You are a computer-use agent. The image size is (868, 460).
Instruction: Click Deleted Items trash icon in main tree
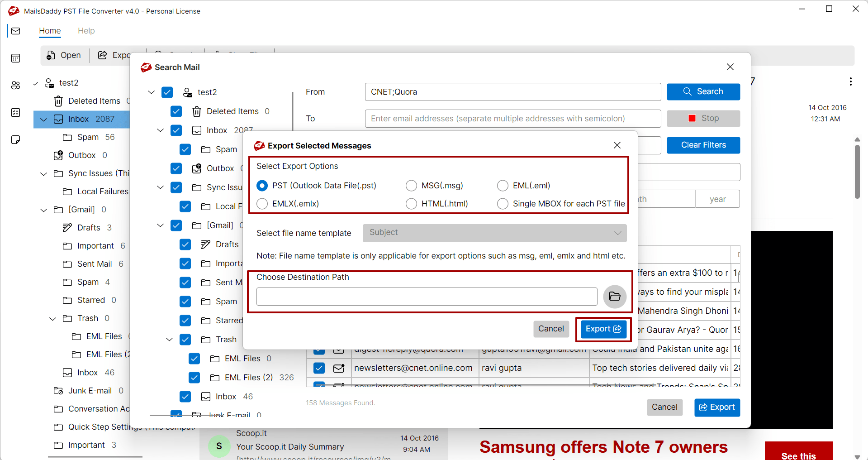tap(58, 101)
